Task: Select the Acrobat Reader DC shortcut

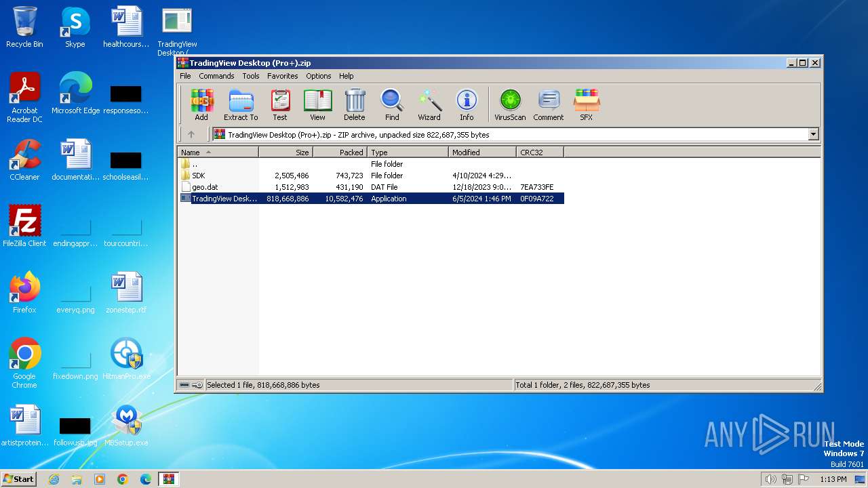Action: pyautogui.click(x=24, y=98)
